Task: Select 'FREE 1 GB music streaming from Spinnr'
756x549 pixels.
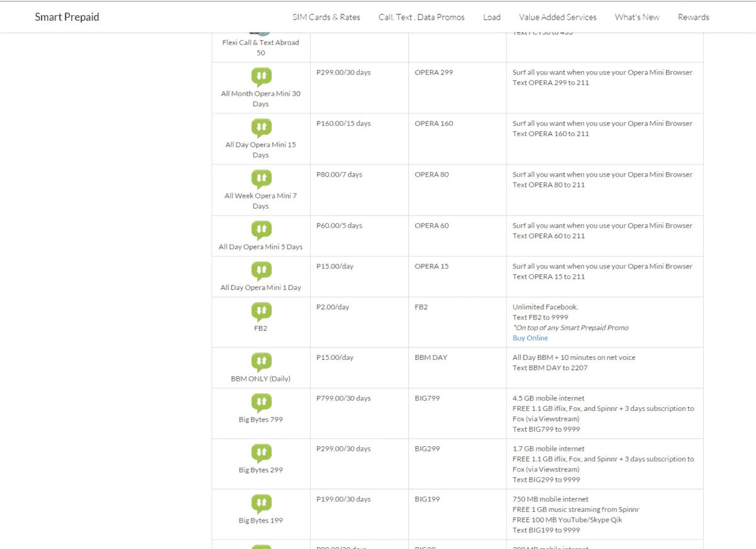Action: coord(576,509)
